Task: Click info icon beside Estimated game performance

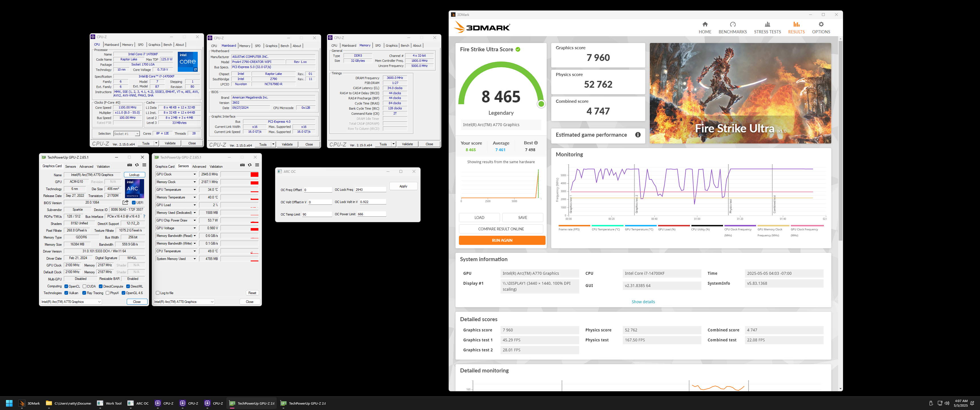Action: pos(638,135)
